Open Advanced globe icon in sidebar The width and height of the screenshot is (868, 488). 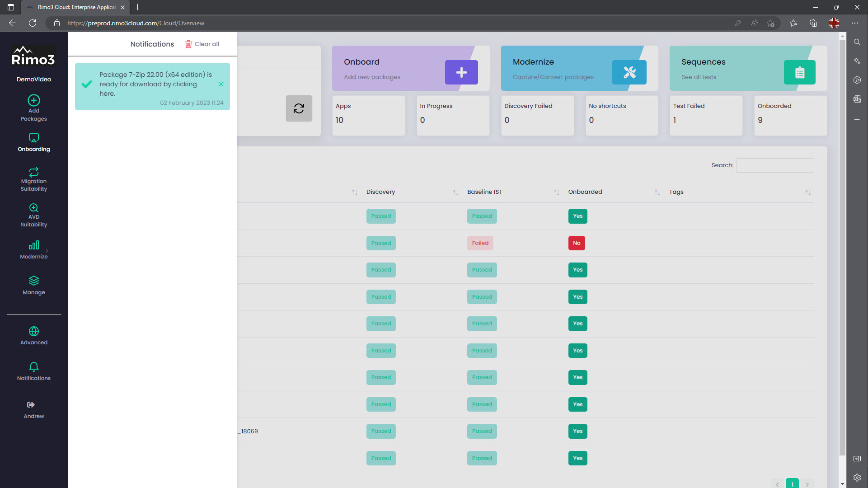pyautogui.click(x=34, y=331)
